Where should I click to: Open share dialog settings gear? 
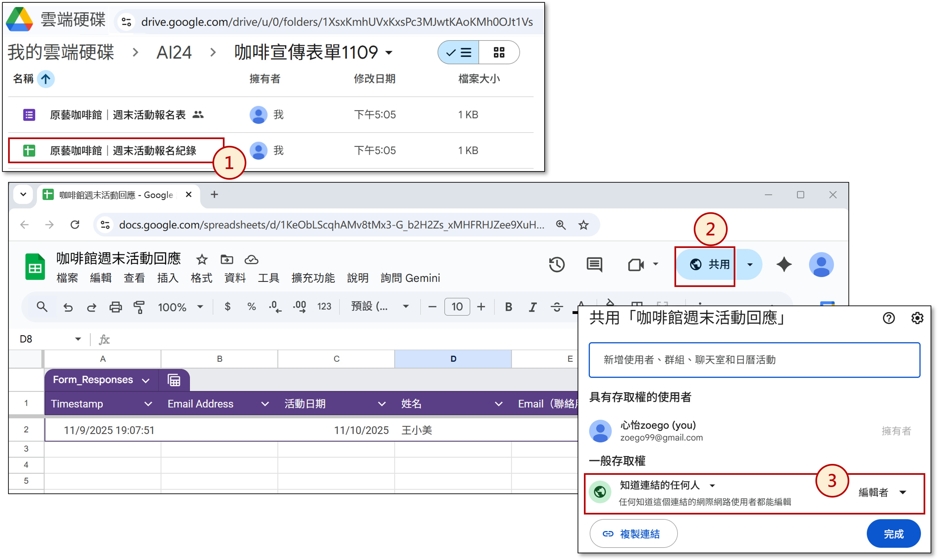[x=917, y=318]
